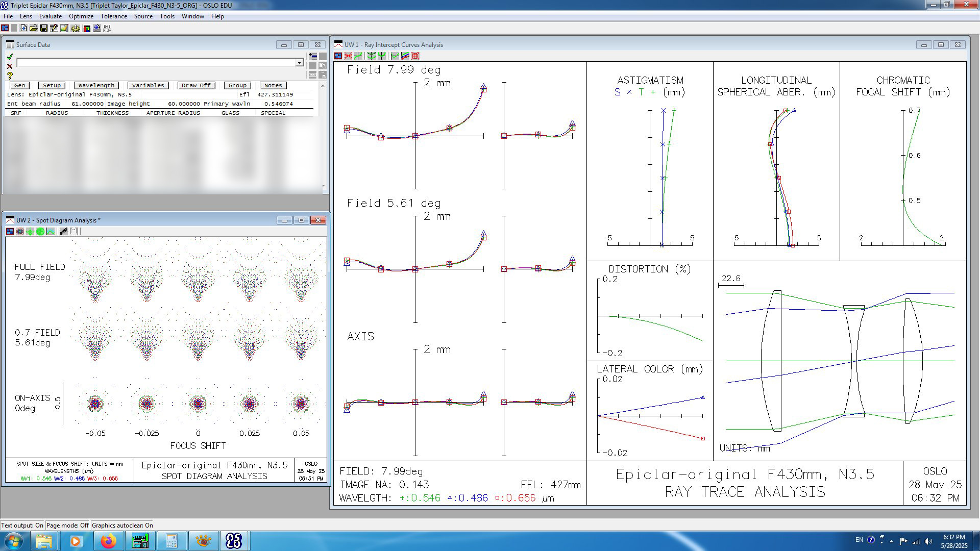Expand the command line dropdown arrow

coord(299,63)
